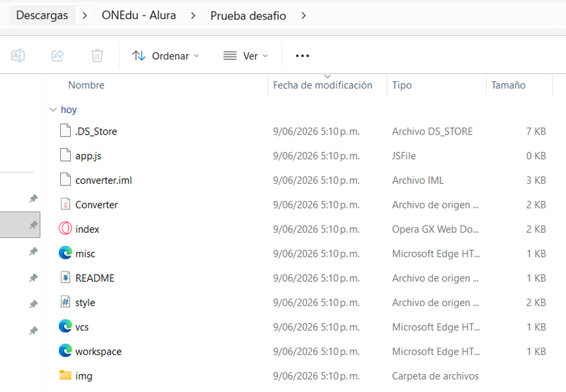Select the misc file name
Viewport: 566px width, 392px height.
coord(85,254)
